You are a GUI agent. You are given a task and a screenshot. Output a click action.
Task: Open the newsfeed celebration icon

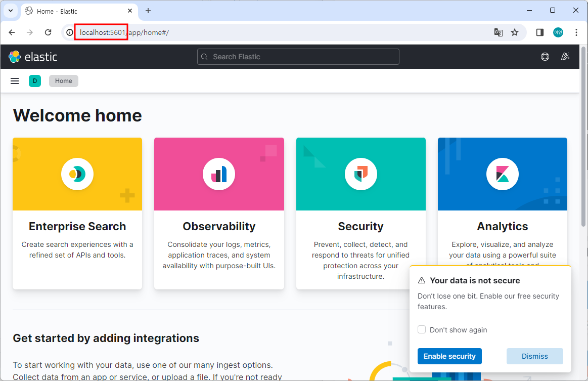[x=565, y=57]
